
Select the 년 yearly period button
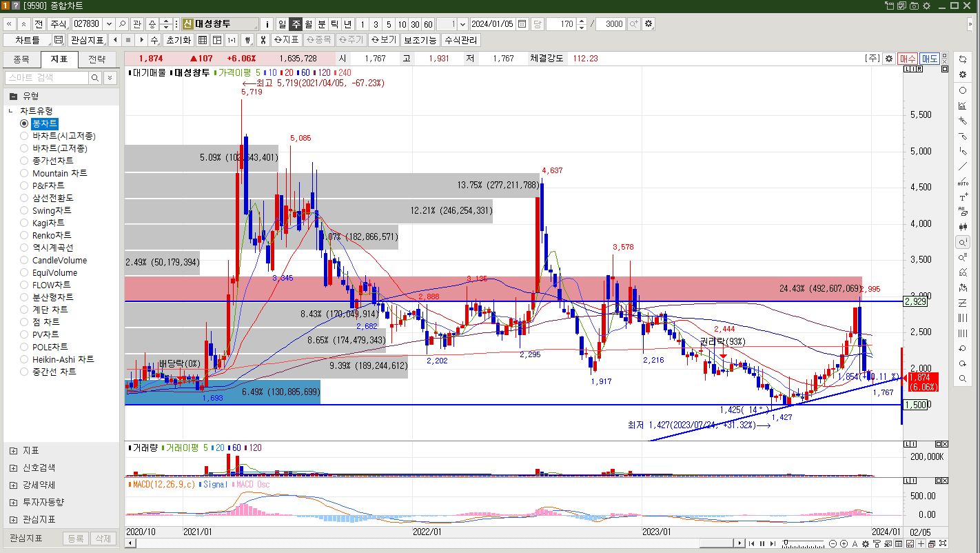[348, 24]
